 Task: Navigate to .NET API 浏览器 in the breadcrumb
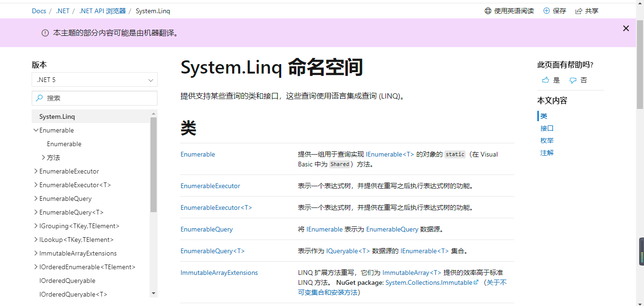click(x=102, y=10)
